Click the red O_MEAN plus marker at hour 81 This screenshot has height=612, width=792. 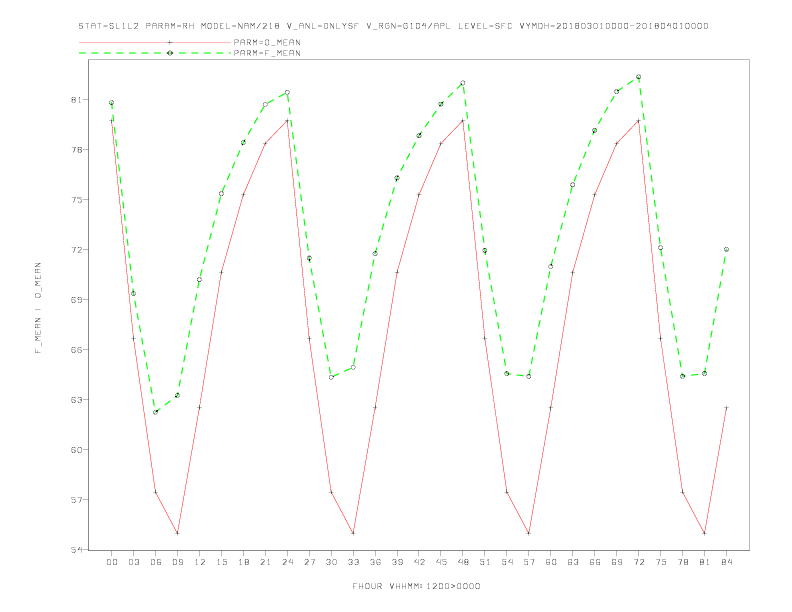click(x=704, y=533)
